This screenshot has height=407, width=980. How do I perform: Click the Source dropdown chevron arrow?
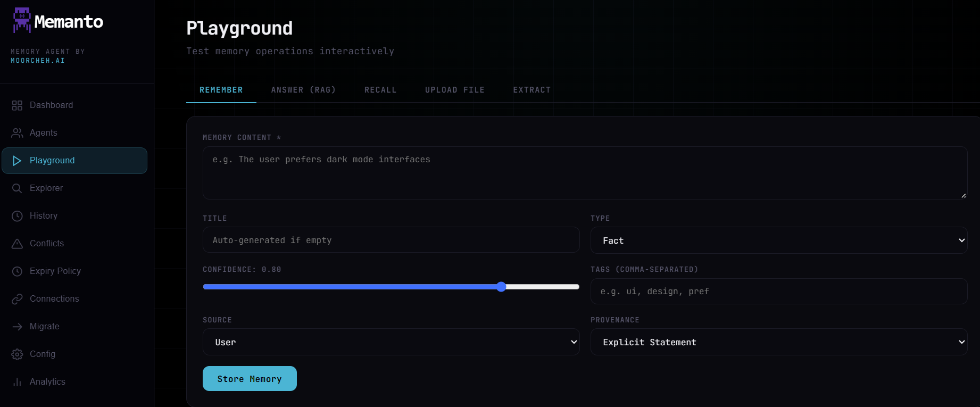click(x=574, y=342)
